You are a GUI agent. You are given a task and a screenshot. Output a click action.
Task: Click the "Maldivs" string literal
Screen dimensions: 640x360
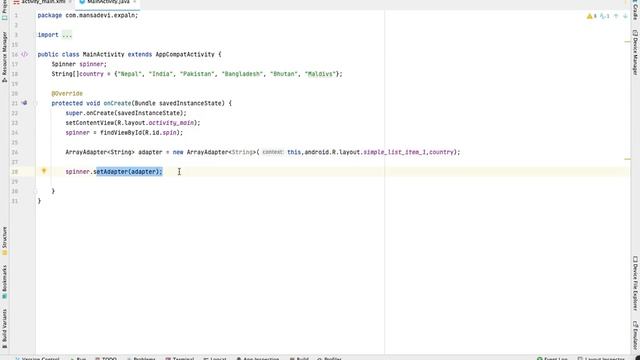click(320, 74)
